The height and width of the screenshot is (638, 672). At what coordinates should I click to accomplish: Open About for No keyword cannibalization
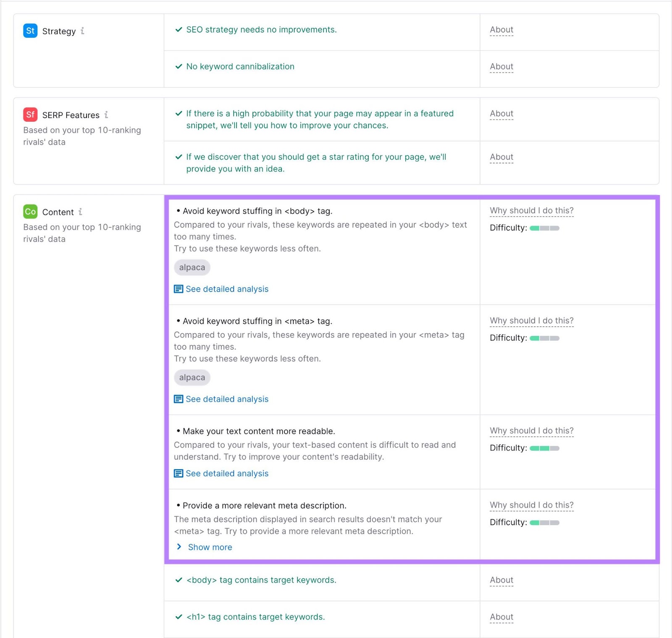click(501, 67)
